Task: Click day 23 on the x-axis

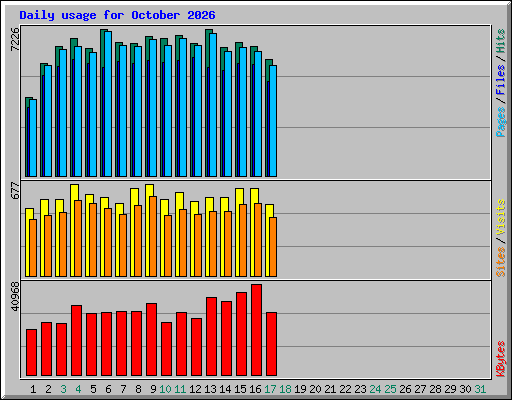Action: click(x=360, y=389)
